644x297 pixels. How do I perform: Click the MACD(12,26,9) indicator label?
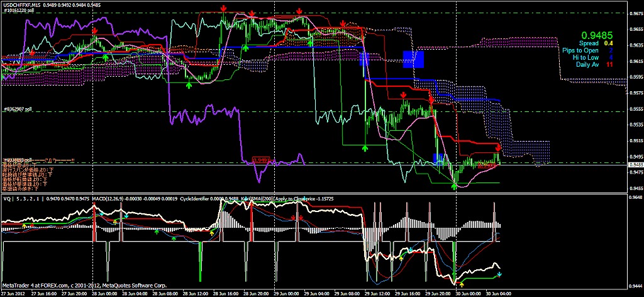coord(107,198)
